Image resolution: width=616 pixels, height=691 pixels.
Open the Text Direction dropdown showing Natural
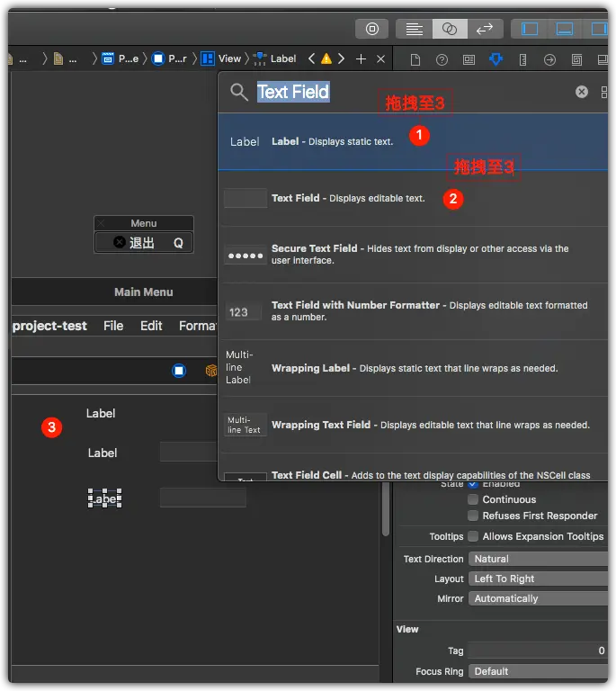point(538,559)
